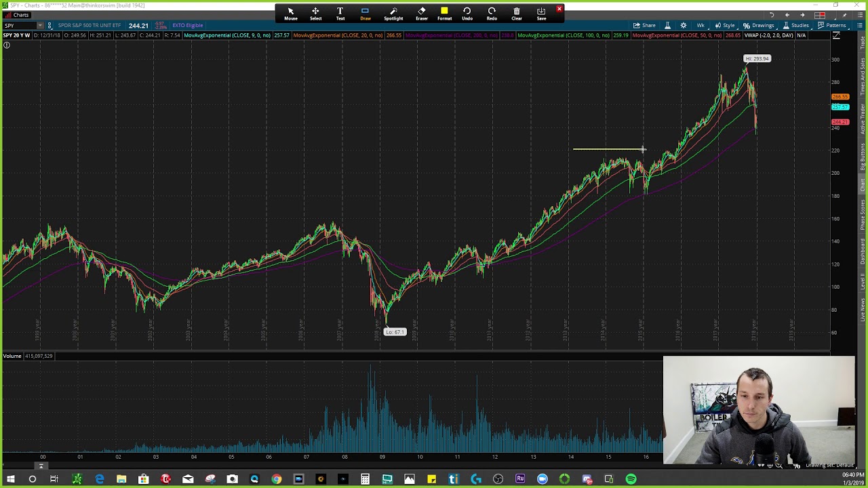This screenshot has height=488, width=868.
Task: Click the MovAvgExponential (CLOSE, 50, 0, no) label
Action: coord(677,35)
